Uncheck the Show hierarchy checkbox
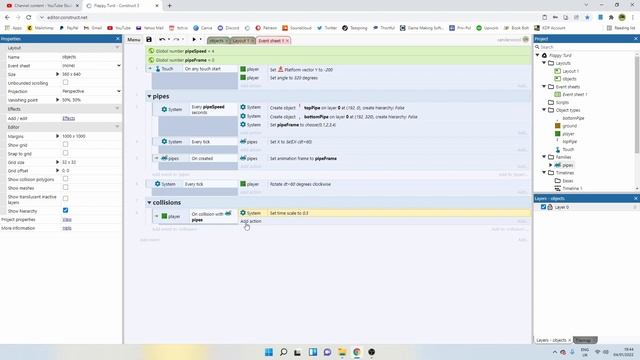The image size is (640, 360). point(65,210)
